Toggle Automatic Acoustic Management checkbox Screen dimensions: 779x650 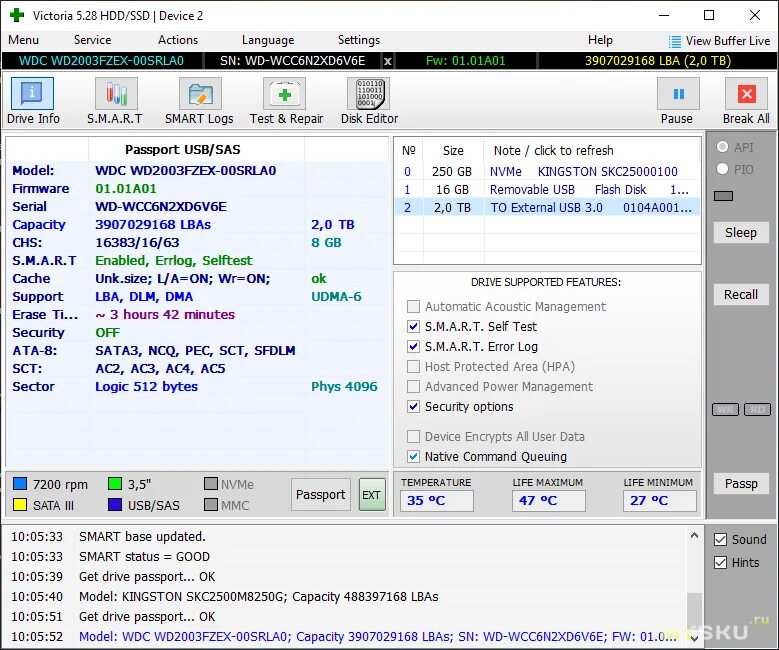413,306
